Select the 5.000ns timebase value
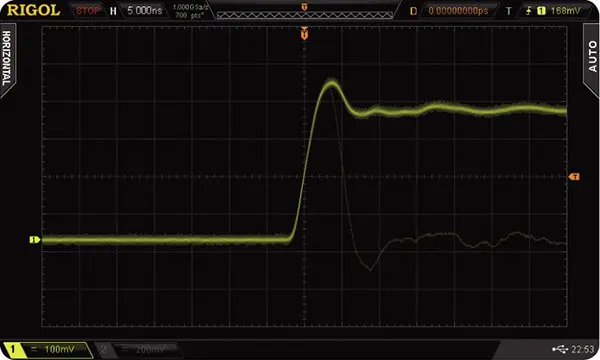 144,10
